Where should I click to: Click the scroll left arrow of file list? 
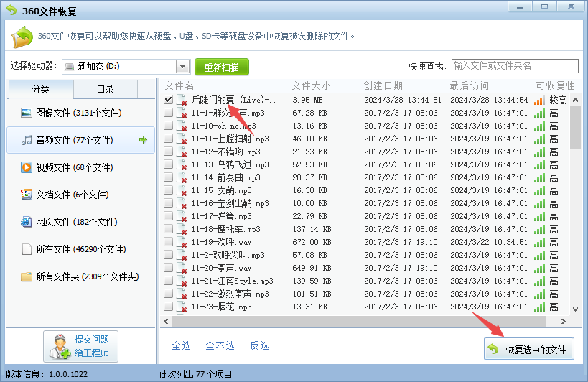click(167, 321)
